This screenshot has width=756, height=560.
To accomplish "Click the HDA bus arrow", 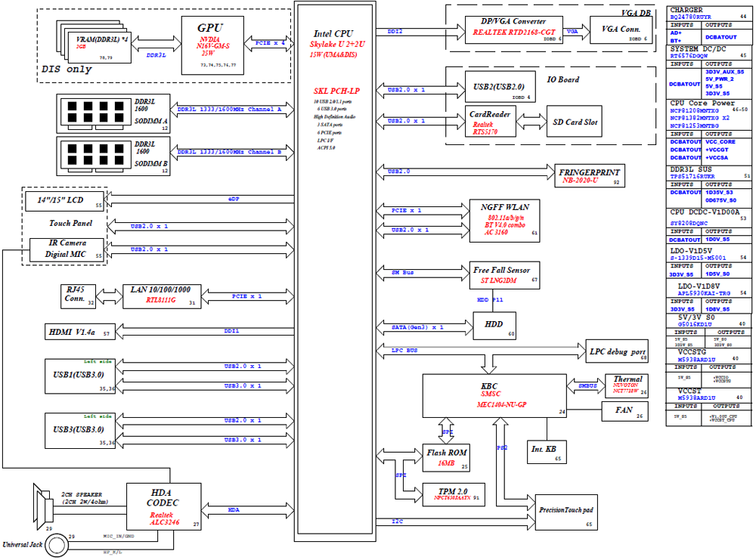I will [x=247, y=510].
